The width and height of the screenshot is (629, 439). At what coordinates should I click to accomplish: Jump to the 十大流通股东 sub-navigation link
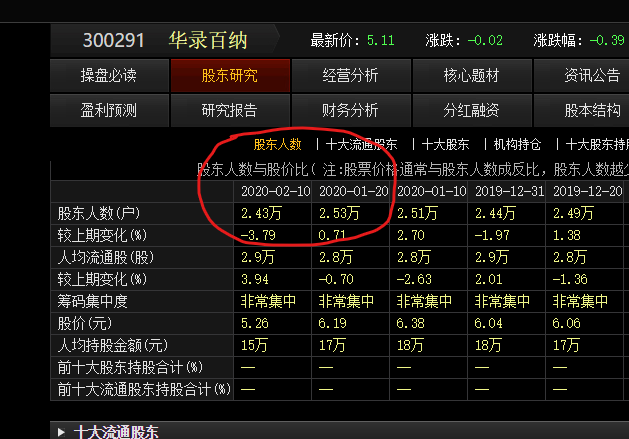point(361,144)
